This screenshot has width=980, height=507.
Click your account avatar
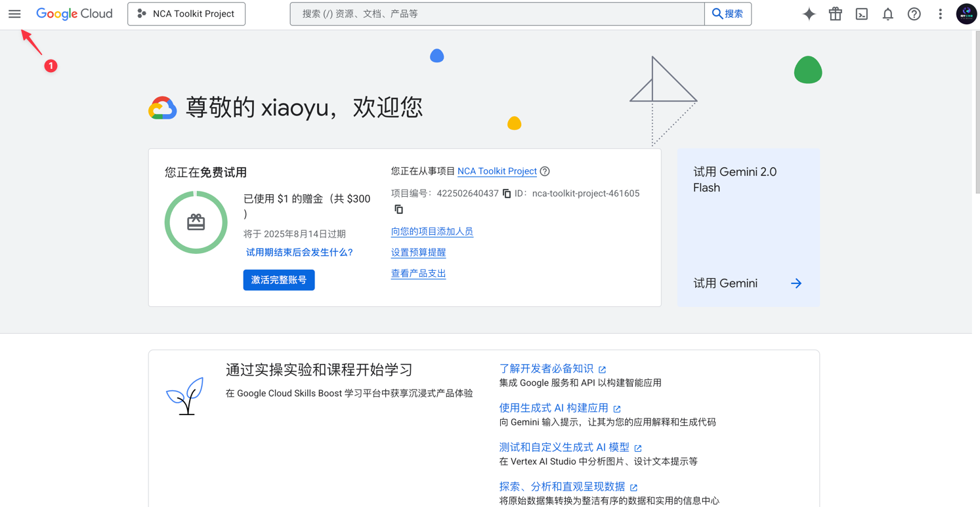966,13
